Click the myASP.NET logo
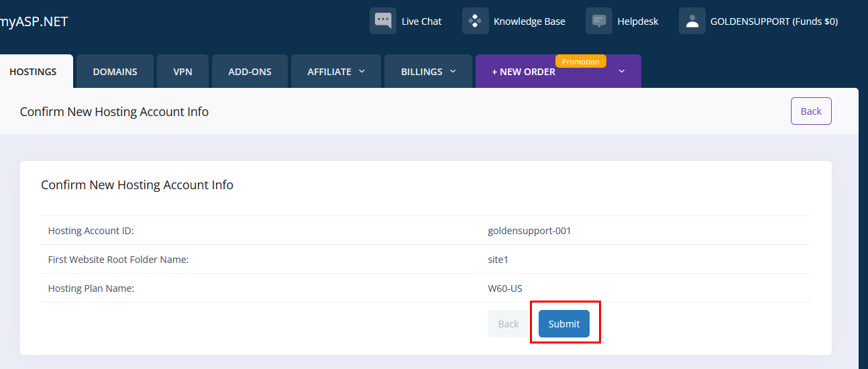The width and height of the screenshot is (868, 369). point(34,21)
